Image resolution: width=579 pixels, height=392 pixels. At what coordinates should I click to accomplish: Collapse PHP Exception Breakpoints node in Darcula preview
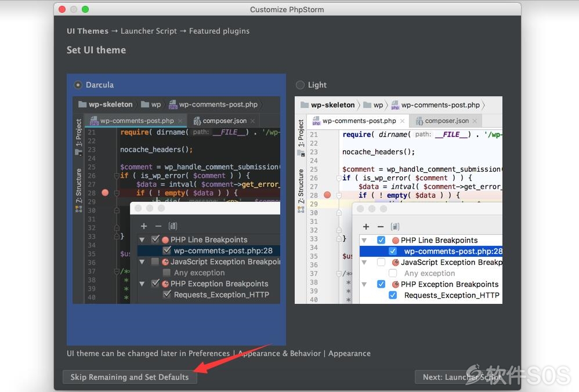pos(142,284)
